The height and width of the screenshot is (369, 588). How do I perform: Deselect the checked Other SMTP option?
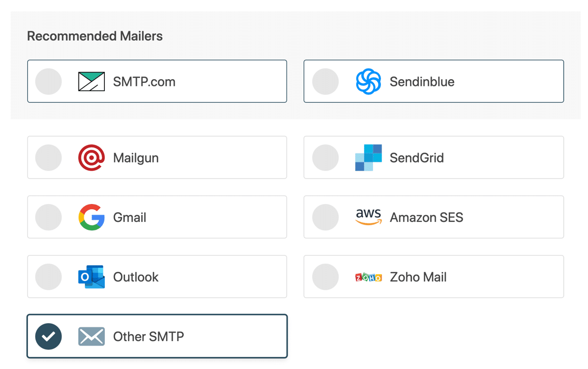coord(48,336)
